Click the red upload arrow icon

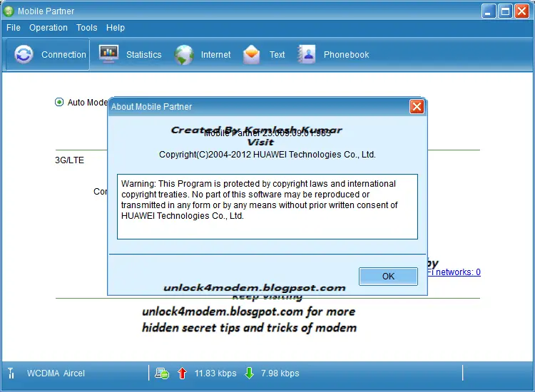182,373
